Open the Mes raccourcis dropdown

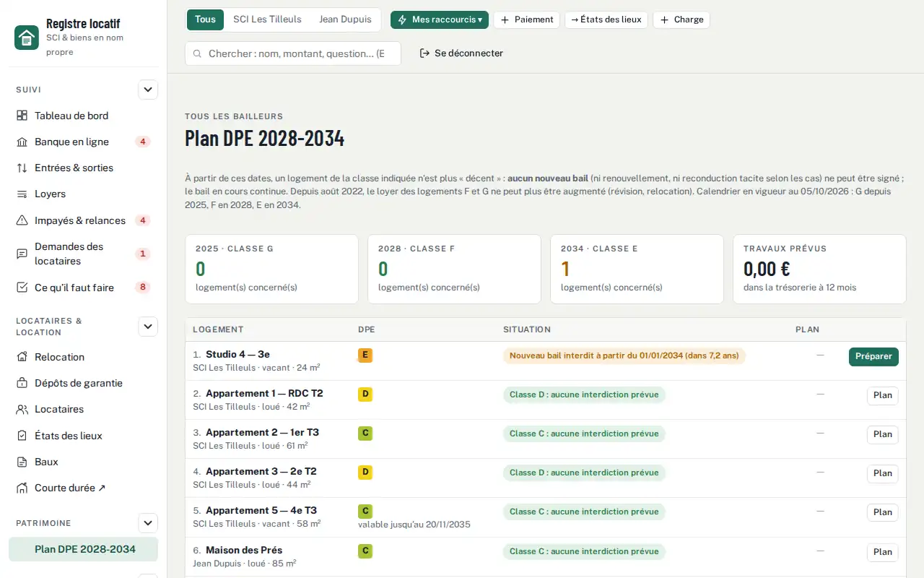click(440, 20)
